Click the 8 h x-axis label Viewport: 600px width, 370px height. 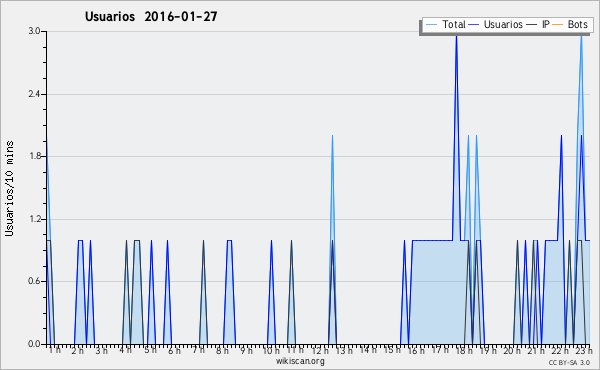click(x=222, y=350)
